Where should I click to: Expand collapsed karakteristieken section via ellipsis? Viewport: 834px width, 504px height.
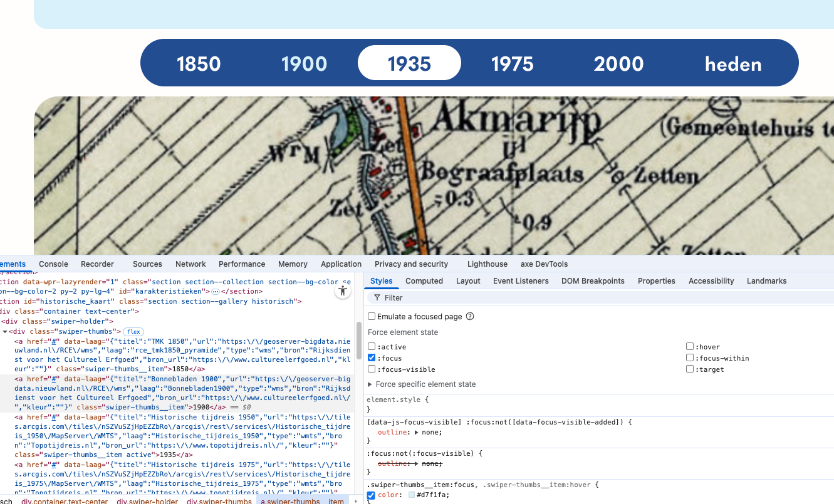(215, 292)
